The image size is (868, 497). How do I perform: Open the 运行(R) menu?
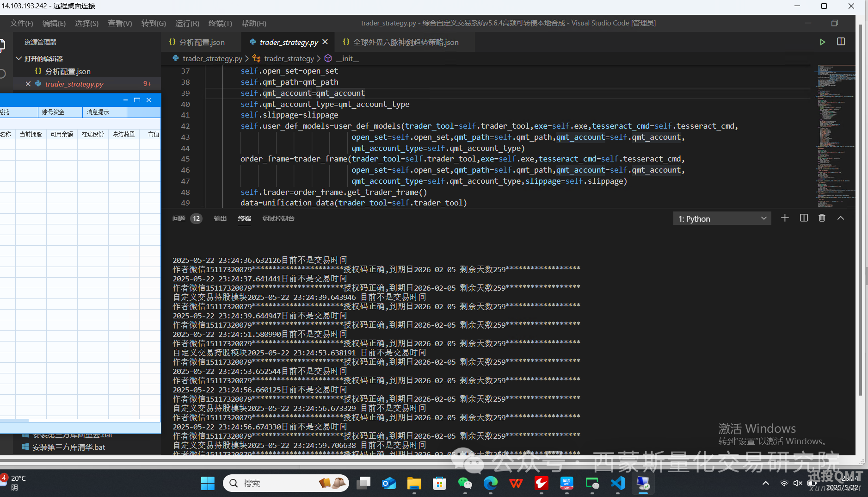click(x=187, y=23)
